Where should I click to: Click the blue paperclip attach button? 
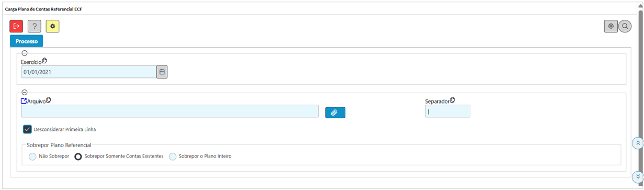[335, 112]
